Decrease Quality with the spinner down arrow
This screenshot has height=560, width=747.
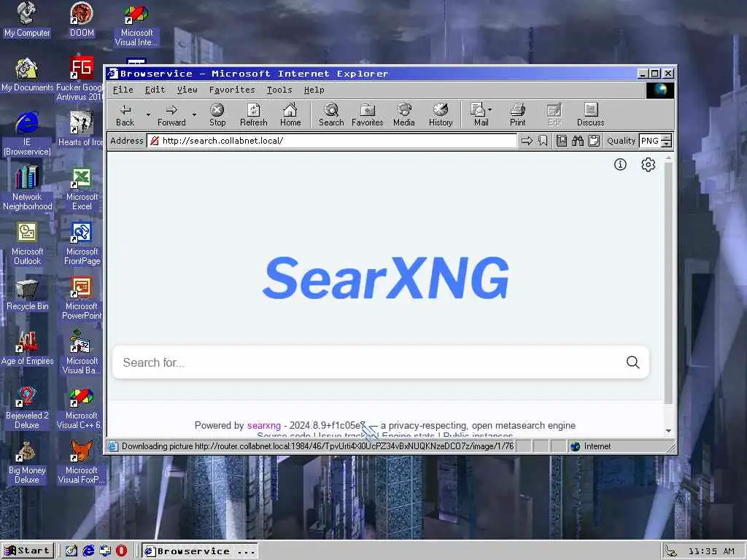pos(667,144)
